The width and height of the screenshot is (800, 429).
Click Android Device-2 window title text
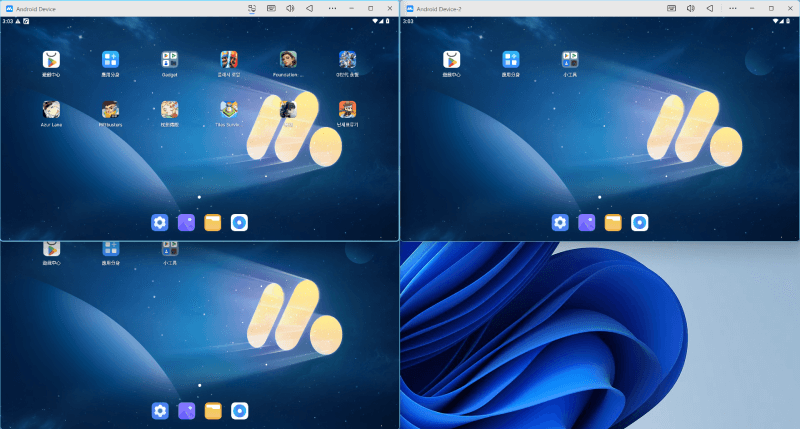pos(439,9)
